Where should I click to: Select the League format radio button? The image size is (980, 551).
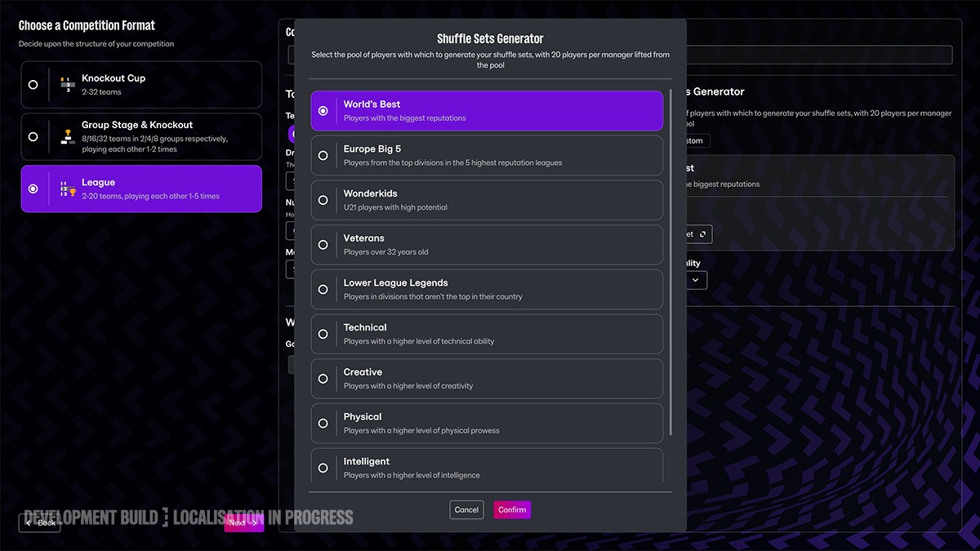coord(33,189)
